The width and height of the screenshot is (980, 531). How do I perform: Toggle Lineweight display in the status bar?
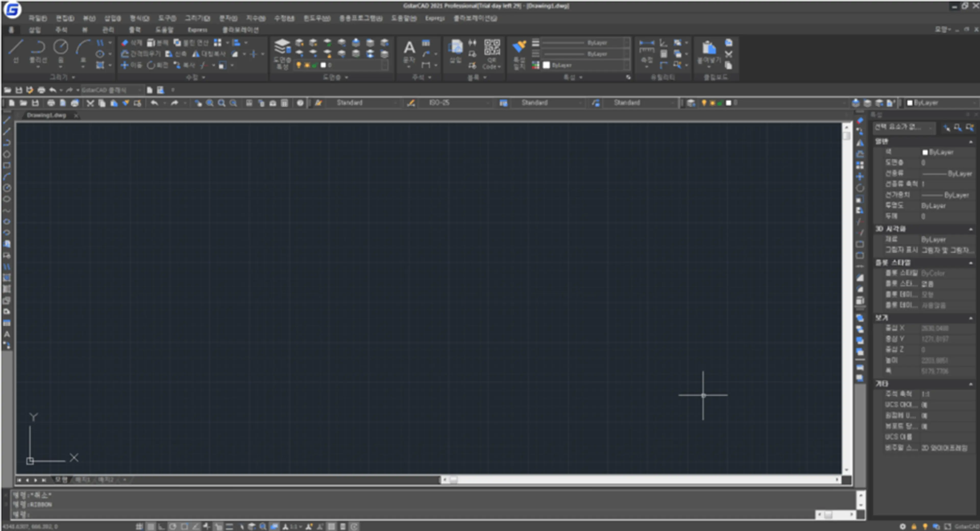point(229,526)
